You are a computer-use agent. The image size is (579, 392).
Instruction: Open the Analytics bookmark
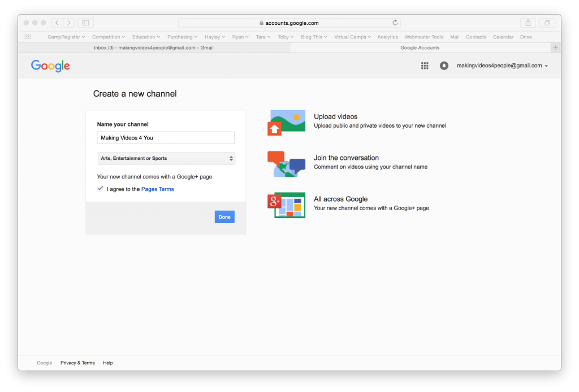coord(387,37)
